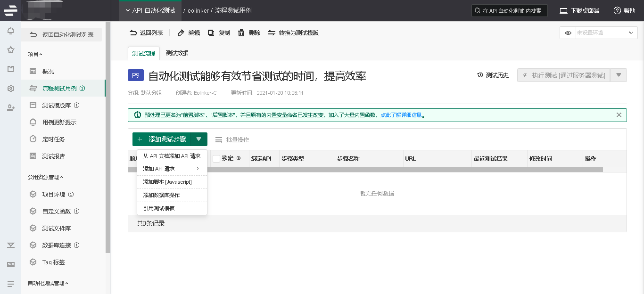The image size is (644, 294).
Task: Click 返回自动化测试列表 button
Action: click(61, 35)
